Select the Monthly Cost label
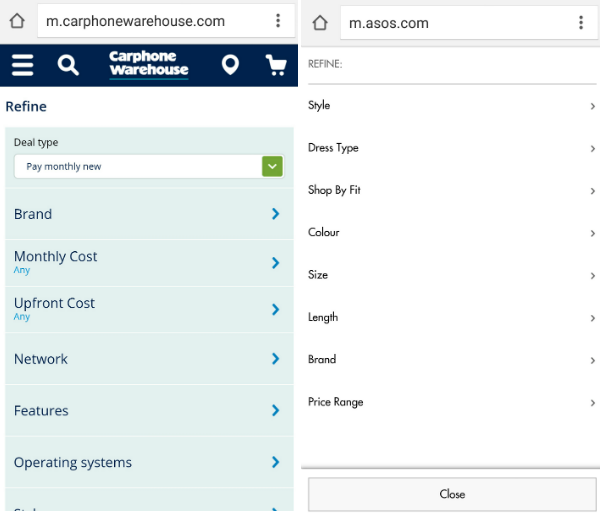 click(55, 256)
